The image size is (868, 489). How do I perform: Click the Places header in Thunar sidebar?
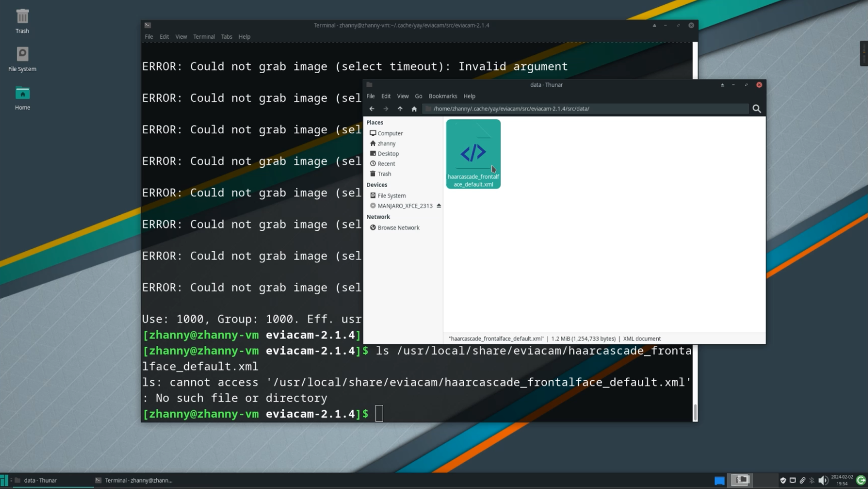(x=375, y=122)
